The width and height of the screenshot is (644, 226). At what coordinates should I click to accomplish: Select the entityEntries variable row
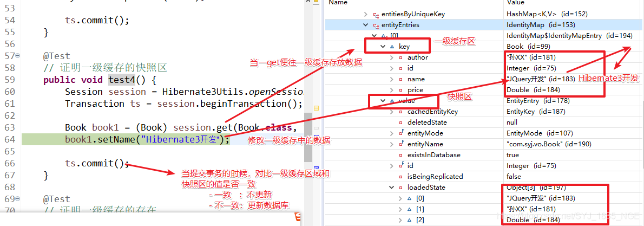point(484,25)
